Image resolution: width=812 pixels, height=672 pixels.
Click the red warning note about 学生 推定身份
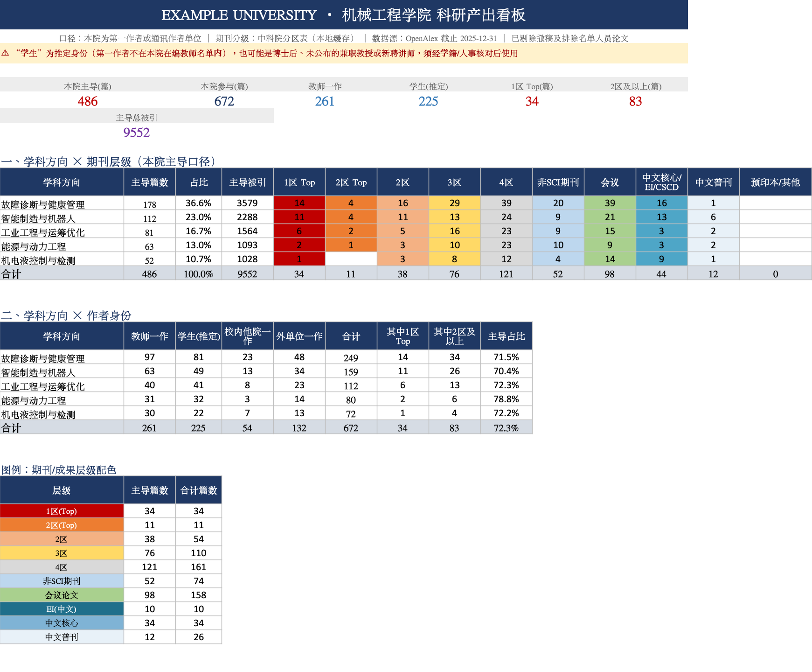click(x=266, y=53)
